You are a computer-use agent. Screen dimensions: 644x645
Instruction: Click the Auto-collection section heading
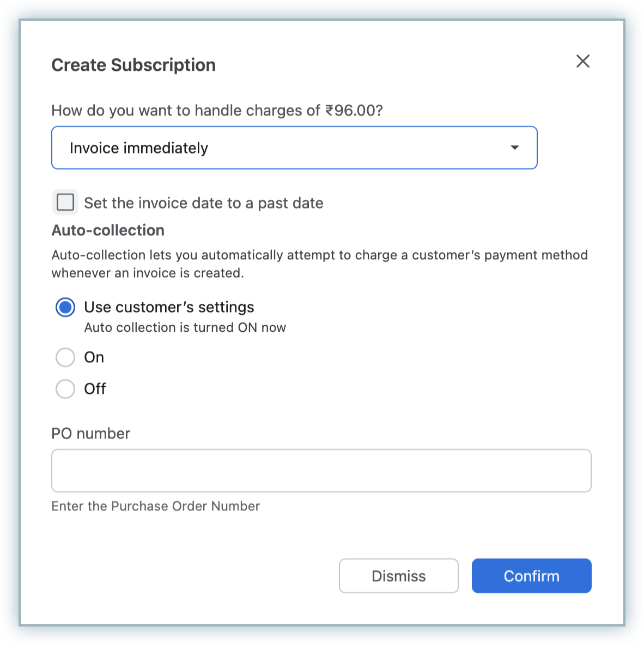(108, 230)
